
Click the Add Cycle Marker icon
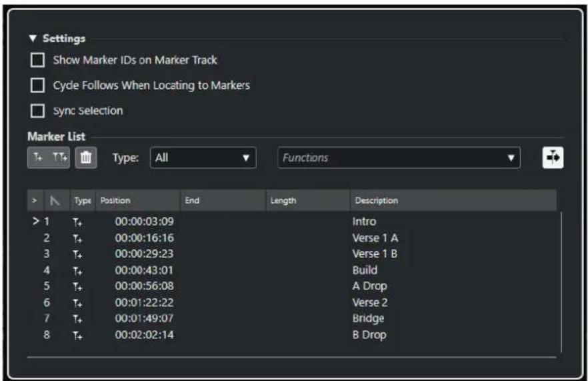pyautogui.click(x=60, y=157)
